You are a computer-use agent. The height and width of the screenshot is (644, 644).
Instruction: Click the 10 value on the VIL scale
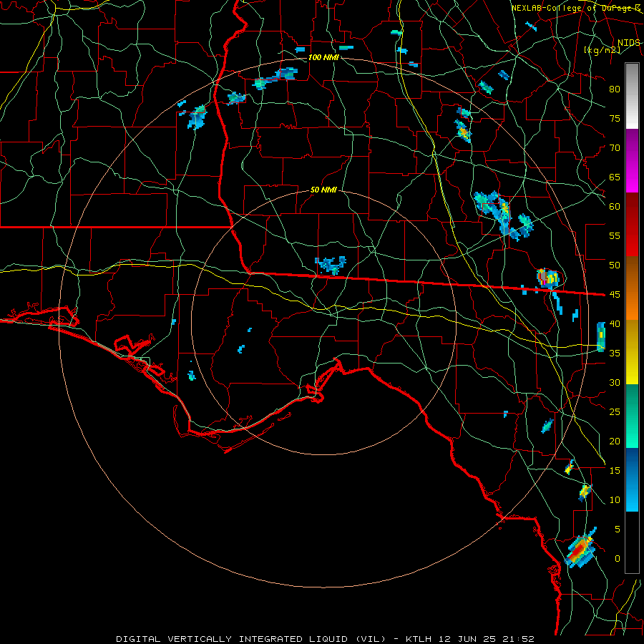click(615, 500)
